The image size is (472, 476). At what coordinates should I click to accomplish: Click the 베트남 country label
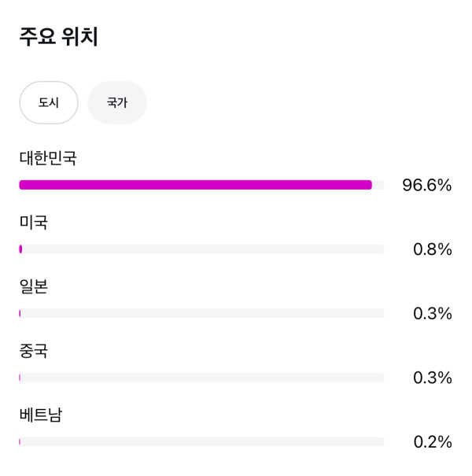click(x=41, y=415)
